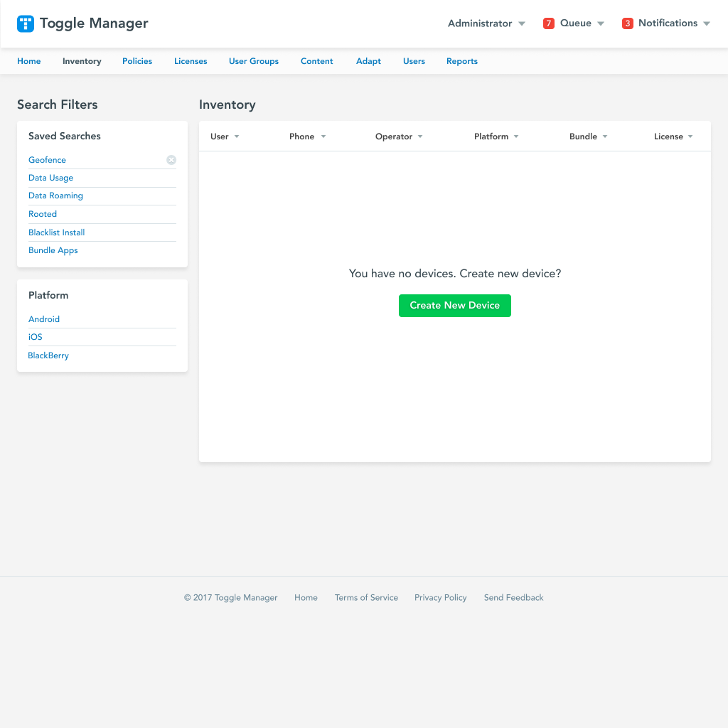
Task: Click the red Queue count badge
Action: tap(548, 23)
